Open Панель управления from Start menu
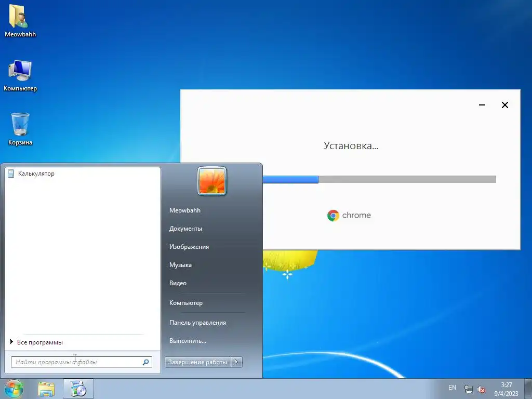This screenshot has height=399, width=532. tap(197, 323)
